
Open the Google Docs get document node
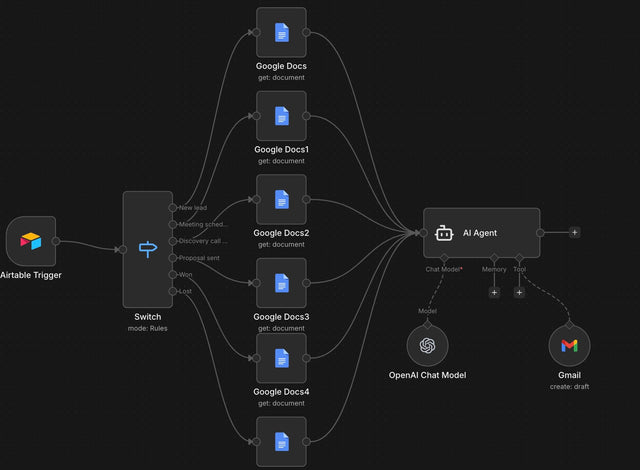click(x=281, y=32)
